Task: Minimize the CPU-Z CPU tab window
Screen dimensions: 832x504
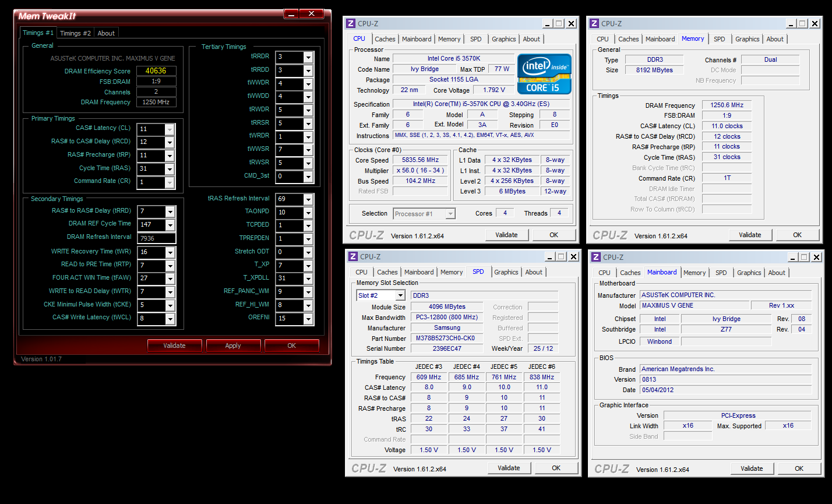Action: [547, 24]
